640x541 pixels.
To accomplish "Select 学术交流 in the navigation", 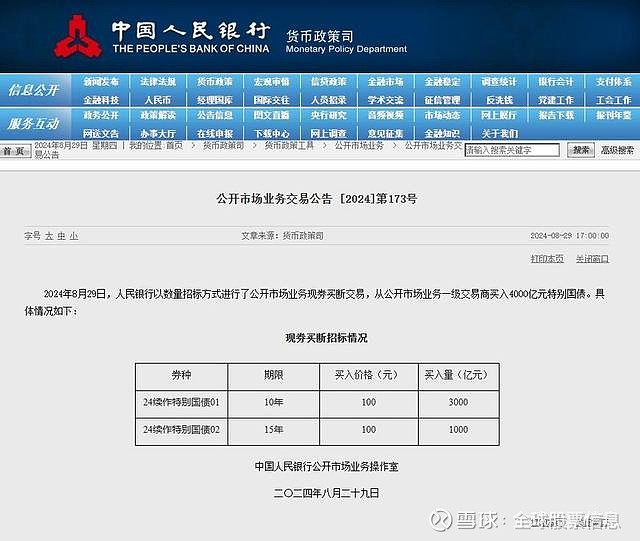I will 385,100.
